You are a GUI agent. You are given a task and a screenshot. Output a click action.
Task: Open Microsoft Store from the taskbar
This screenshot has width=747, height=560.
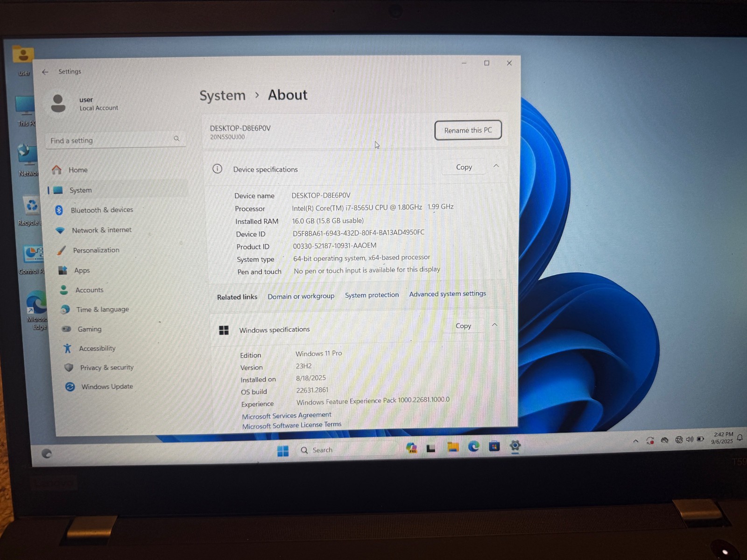[494, 446]
